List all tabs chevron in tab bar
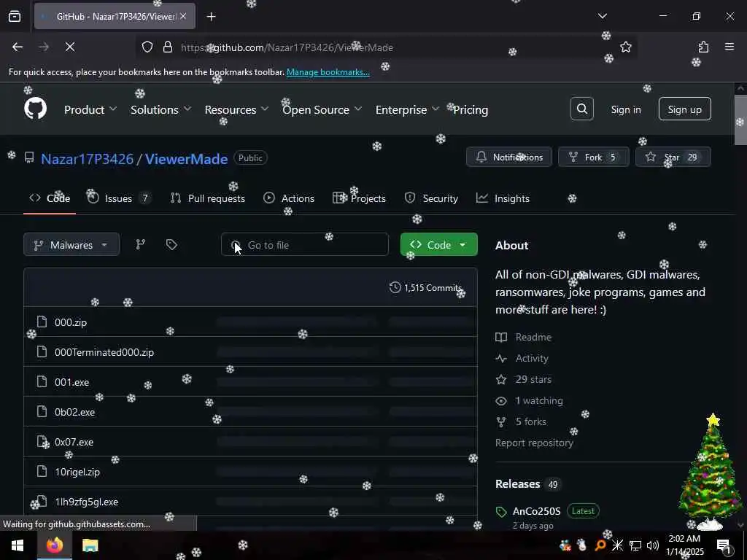747x560 pixels. (602, 16)
